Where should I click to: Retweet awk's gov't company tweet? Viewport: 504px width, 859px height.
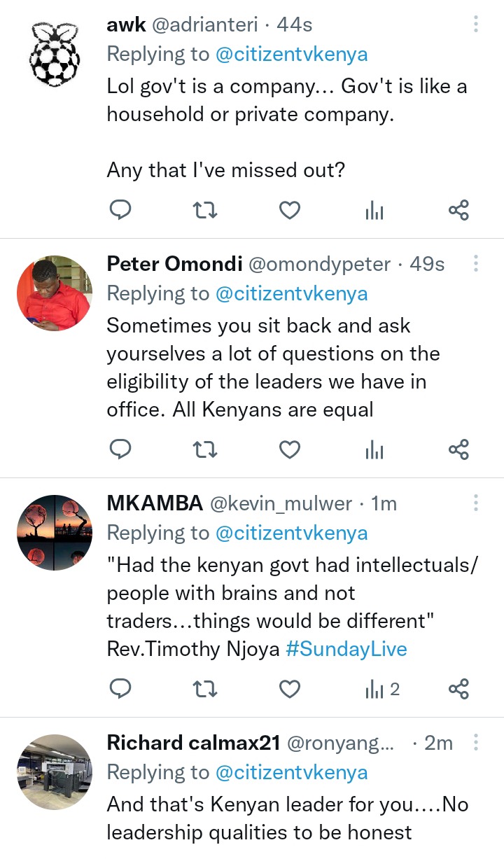pyautogui.click(x=205, y=210)
